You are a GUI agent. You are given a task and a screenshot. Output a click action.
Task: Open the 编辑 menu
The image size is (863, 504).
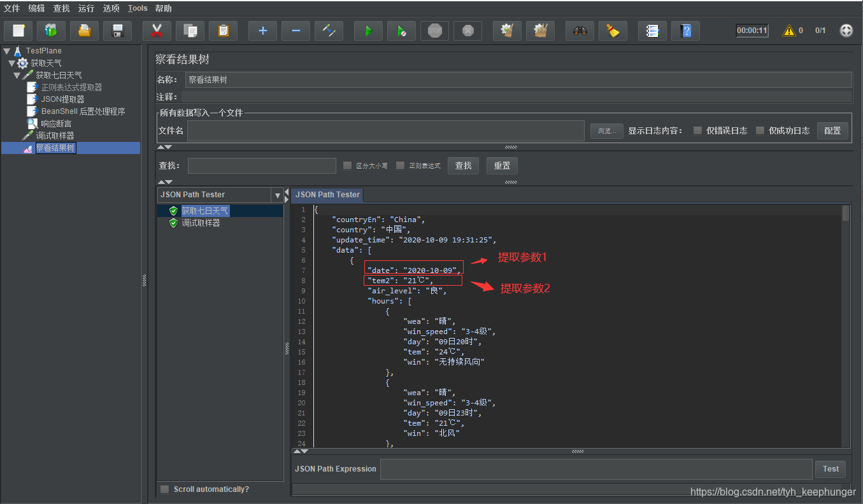[37, 8]
